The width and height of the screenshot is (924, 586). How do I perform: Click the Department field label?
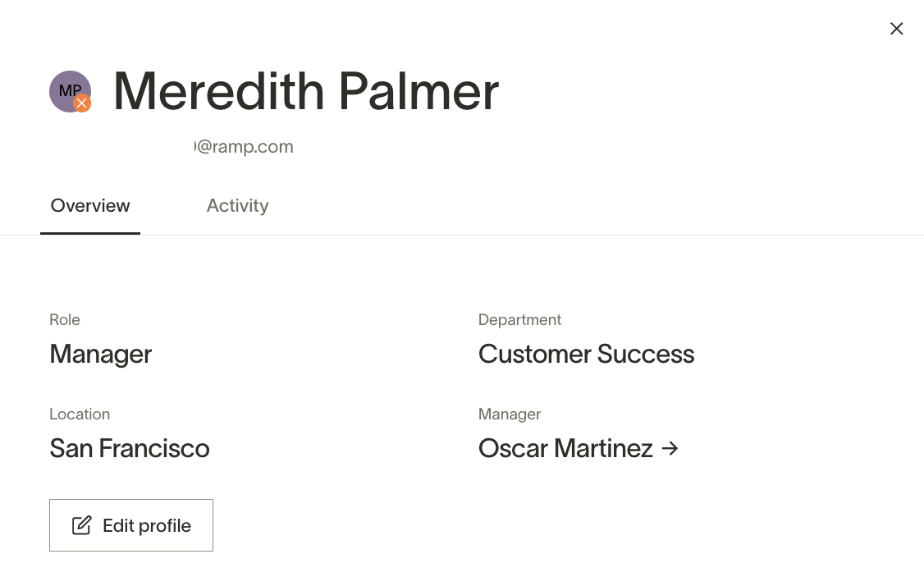point(519,319)
